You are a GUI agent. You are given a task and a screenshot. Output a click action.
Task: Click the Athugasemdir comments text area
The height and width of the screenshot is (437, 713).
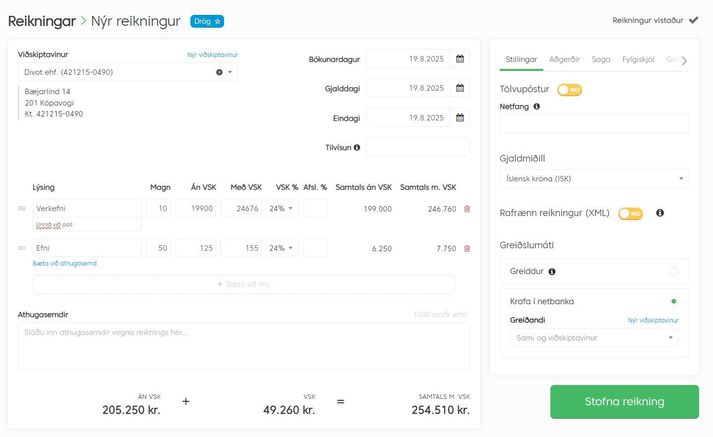point(243,345)
